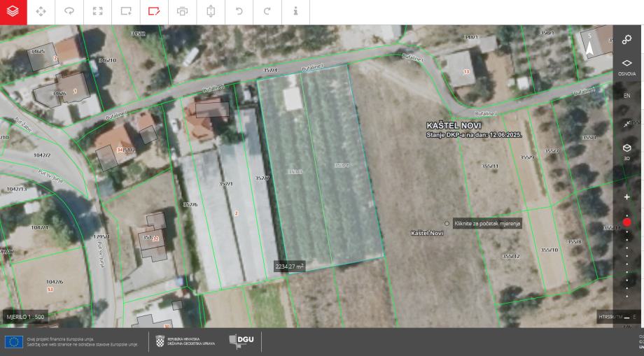The image size is (644, 356).
Task: Click the converging arrows icon in sidebar
Action: [626, 124]
